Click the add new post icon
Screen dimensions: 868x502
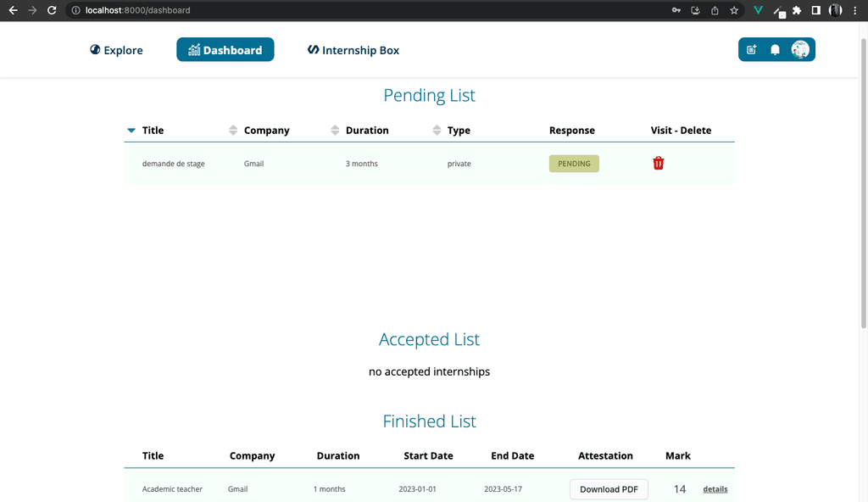tap(751, 50)
